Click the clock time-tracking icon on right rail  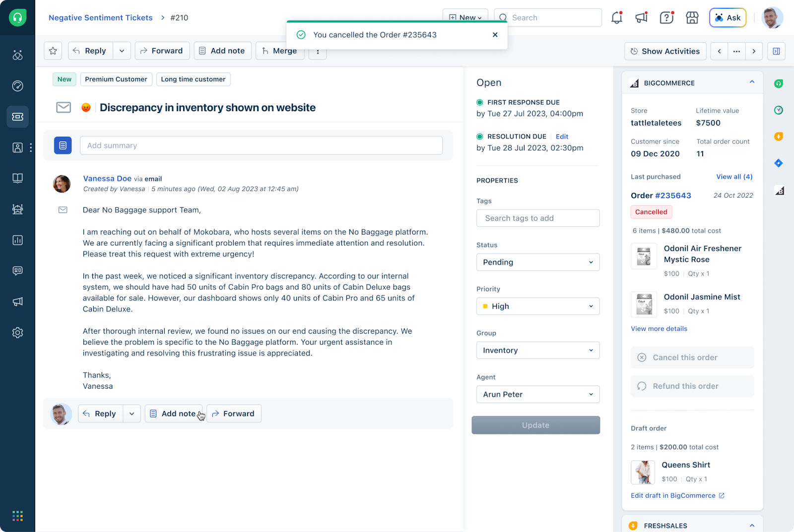[x=779, y=110]
